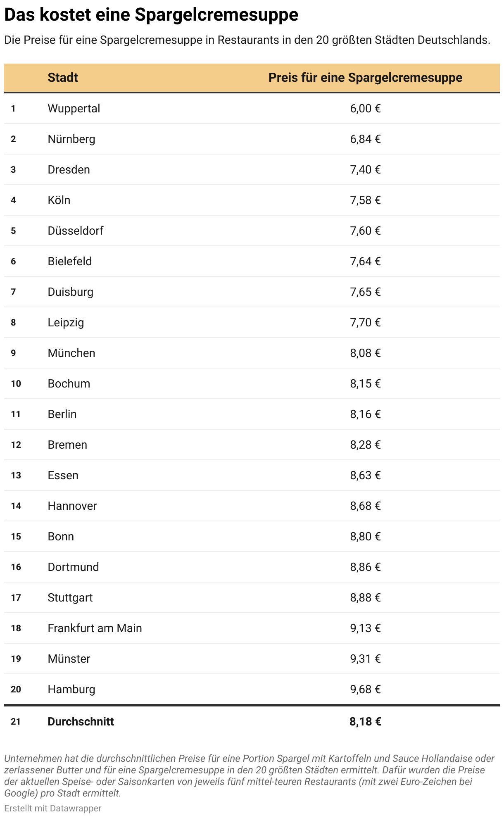Click the chart title Das kostet eine Spargelcremesuppe

[x=151, y=15]
